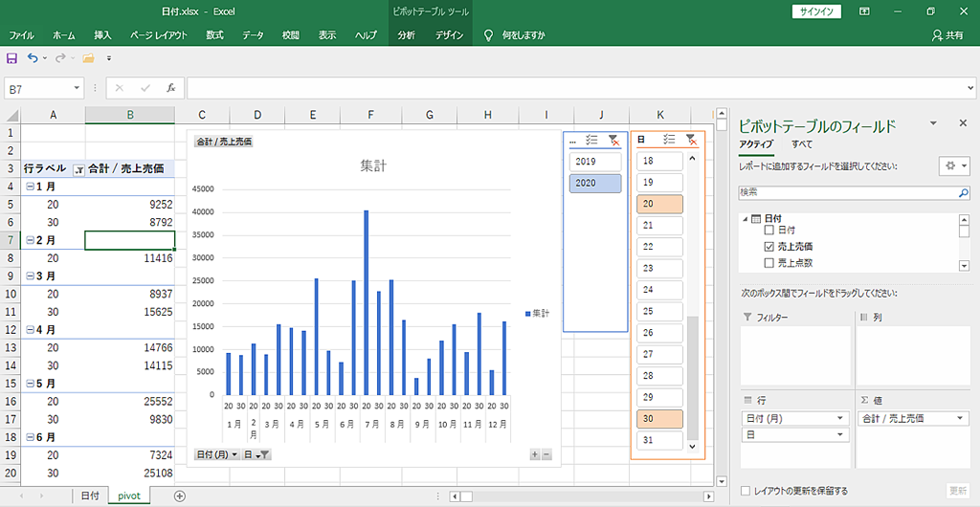
Task: Click the field list 検索 box
Action: click(849, 193)
